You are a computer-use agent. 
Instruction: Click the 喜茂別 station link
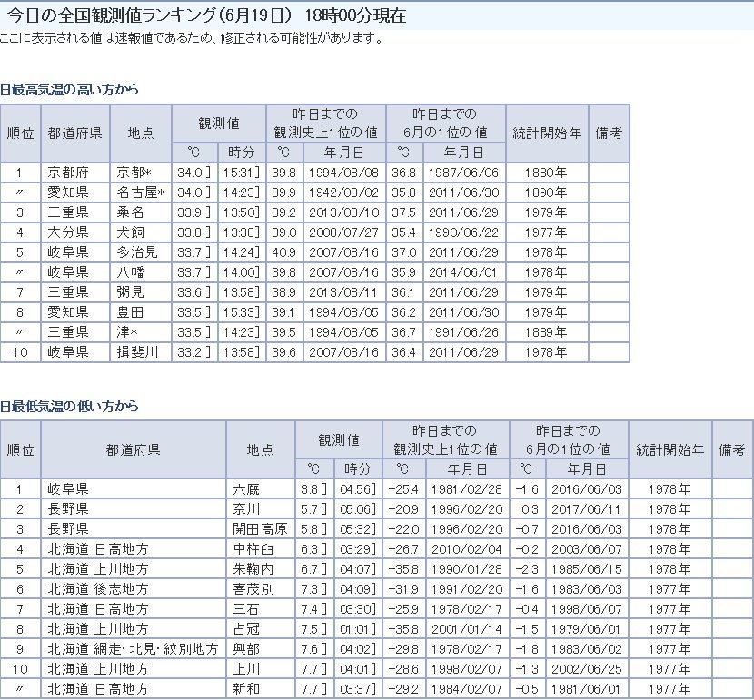tap(253, 589)
